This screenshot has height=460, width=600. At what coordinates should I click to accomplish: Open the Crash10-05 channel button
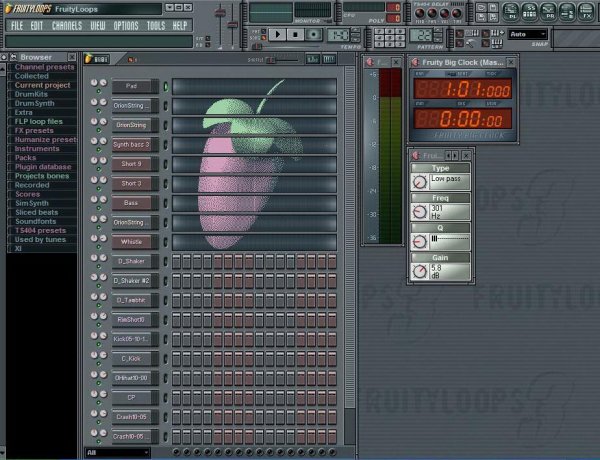click(x=132, y=417)
